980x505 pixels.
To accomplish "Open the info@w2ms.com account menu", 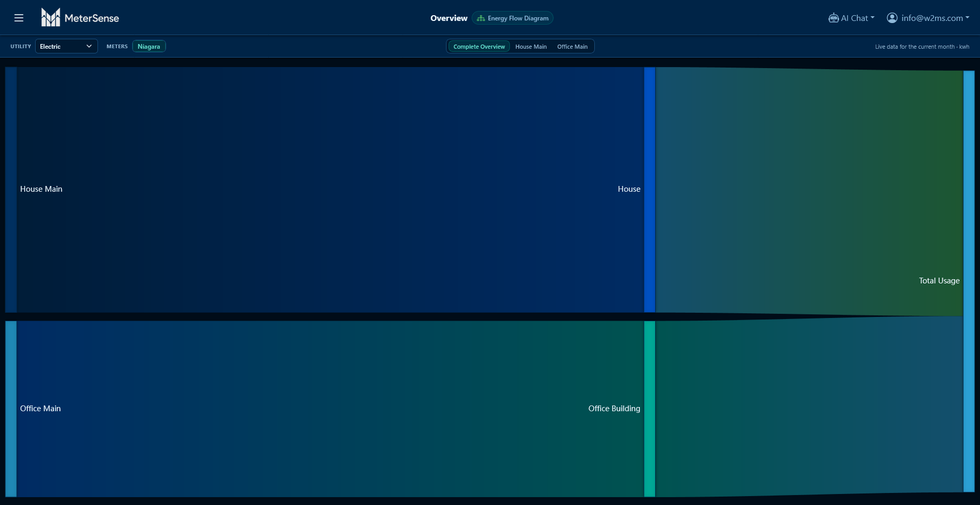I will (928, 18).
